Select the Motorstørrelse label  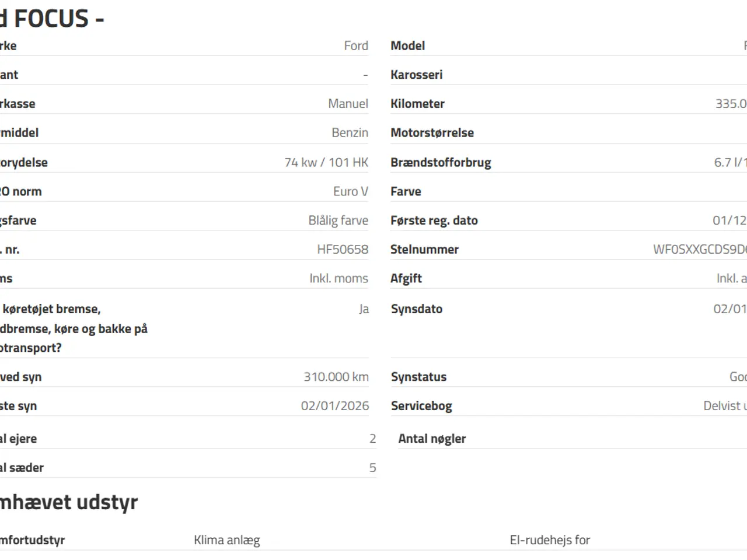pyautogui.click(x=432, y=133)
